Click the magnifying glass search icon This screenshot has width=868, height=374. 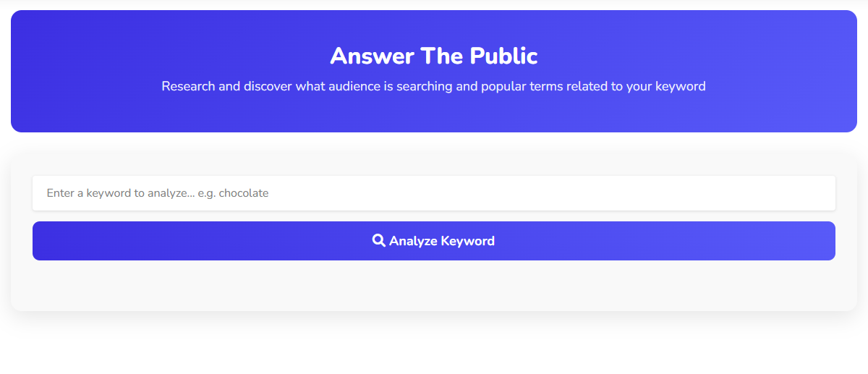coord(378,240)
